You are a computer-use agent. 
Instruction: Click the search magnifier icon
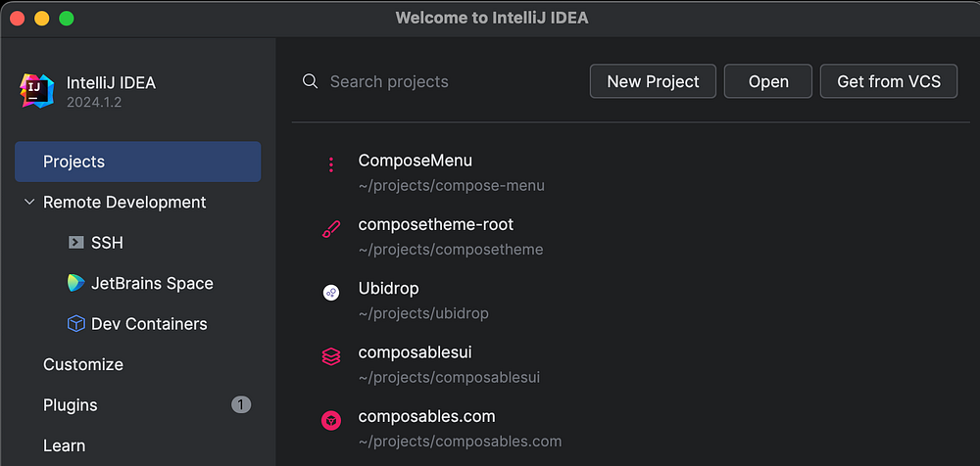click(x=311, y=81)
